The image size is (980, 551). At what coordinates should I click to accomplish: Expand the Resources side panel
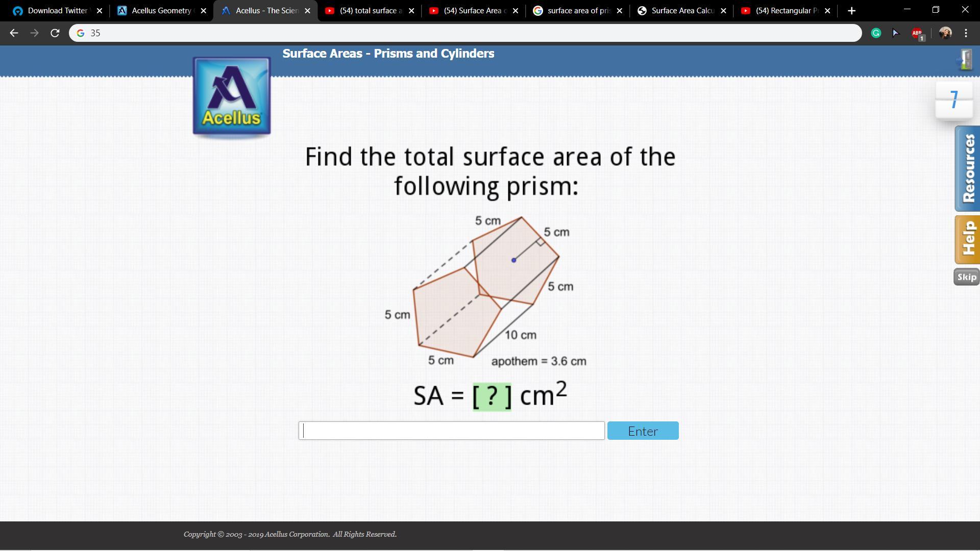click(x=967, y=168)
